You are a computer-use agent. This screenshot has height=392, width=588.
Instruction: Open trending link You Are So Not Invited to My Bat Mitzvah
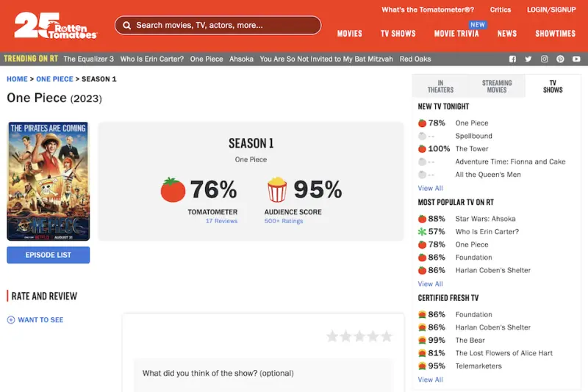(x=326, y=59)
